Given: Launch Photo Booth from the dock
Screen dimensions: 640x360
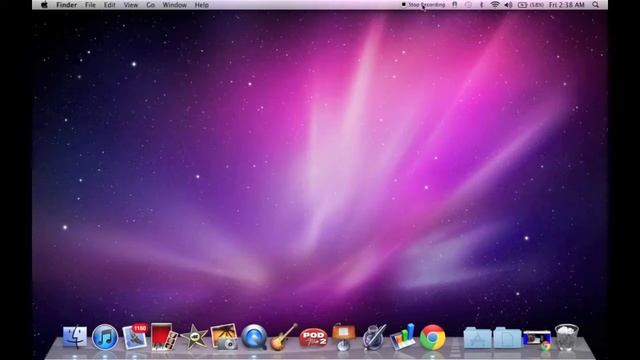Looking at the screenshot, I should [164, 337].
